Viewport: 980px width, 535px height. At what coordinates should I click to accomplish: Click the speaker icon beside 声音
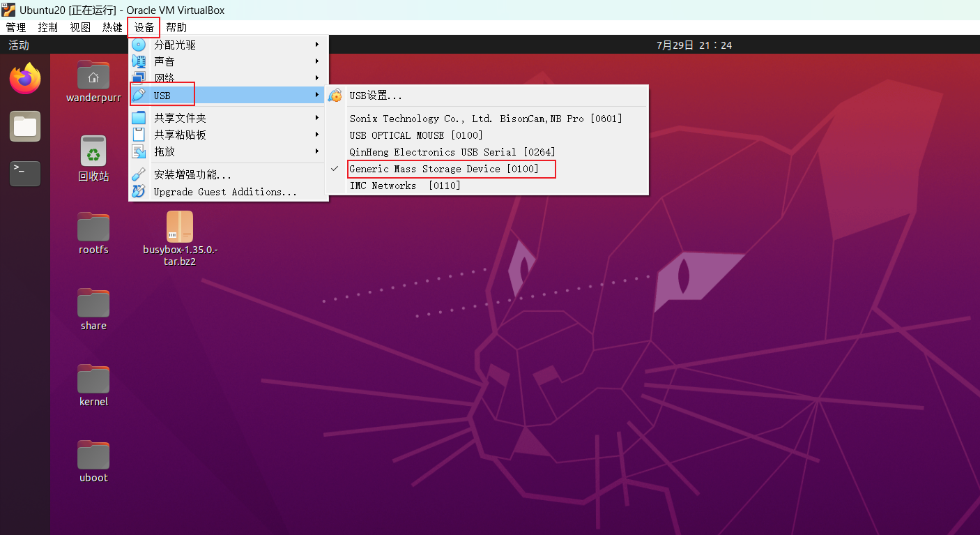point(139,61)
